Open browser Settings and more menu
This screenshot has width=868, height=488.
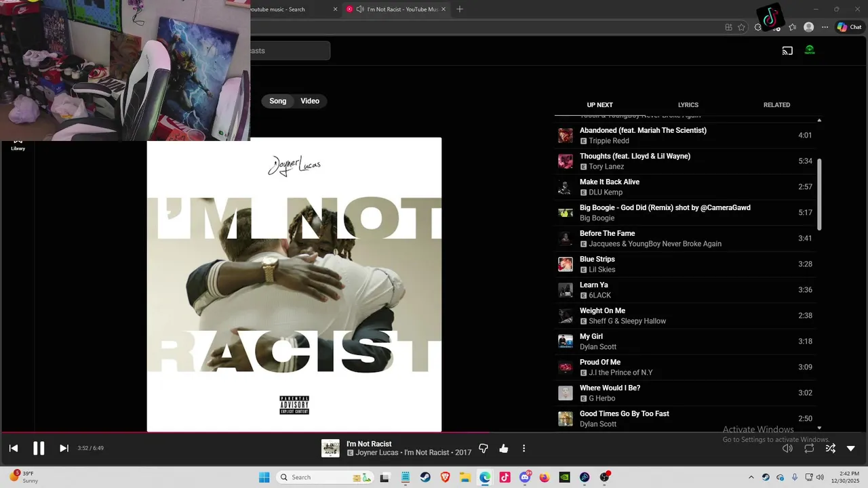click(825, 27)
